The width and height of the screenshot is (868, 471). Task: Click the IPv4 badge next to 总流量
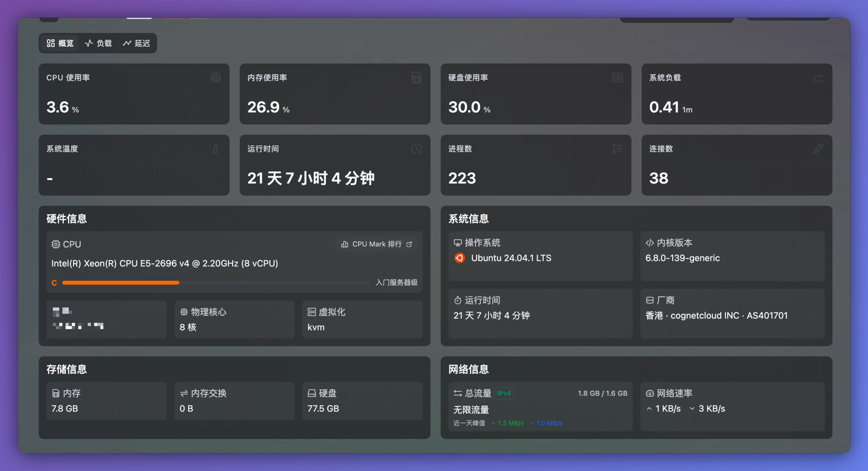504,393
